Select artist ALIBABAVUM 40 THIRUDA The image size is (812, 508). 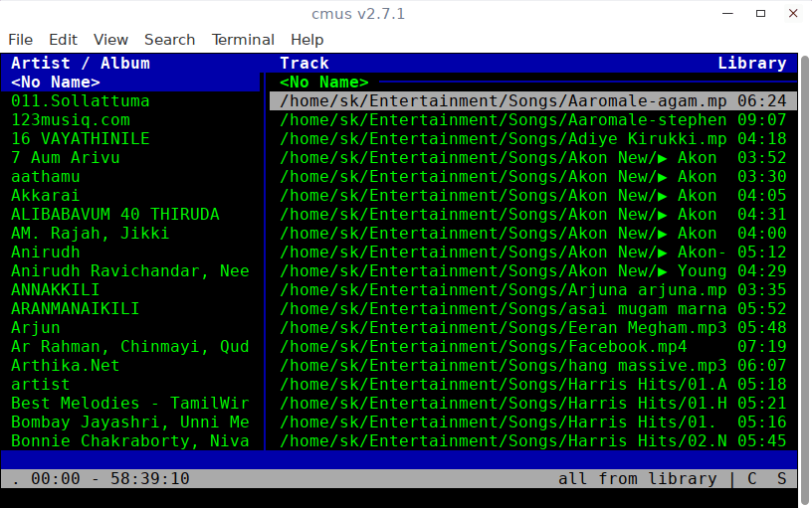point(130,214)
